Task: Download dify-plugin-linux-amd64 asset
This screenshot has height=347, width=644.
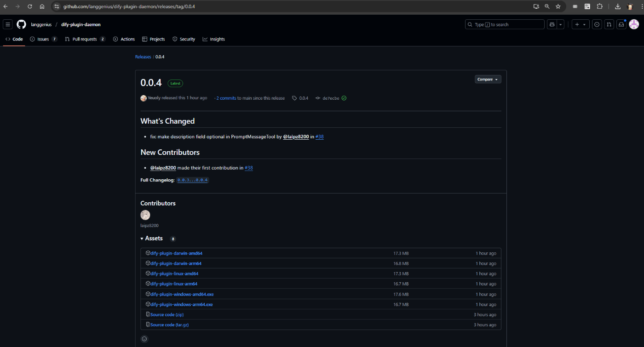Action: 175,273
